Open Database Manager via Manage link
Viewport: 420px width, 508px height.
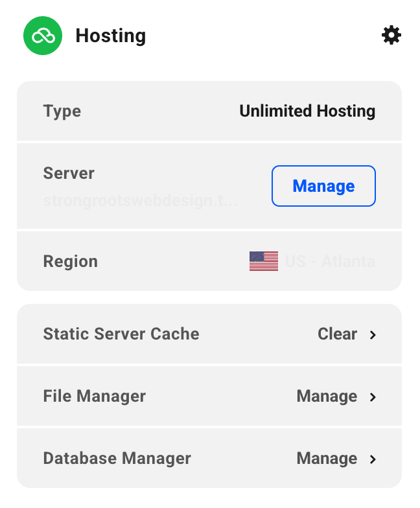tap(327, 458)
